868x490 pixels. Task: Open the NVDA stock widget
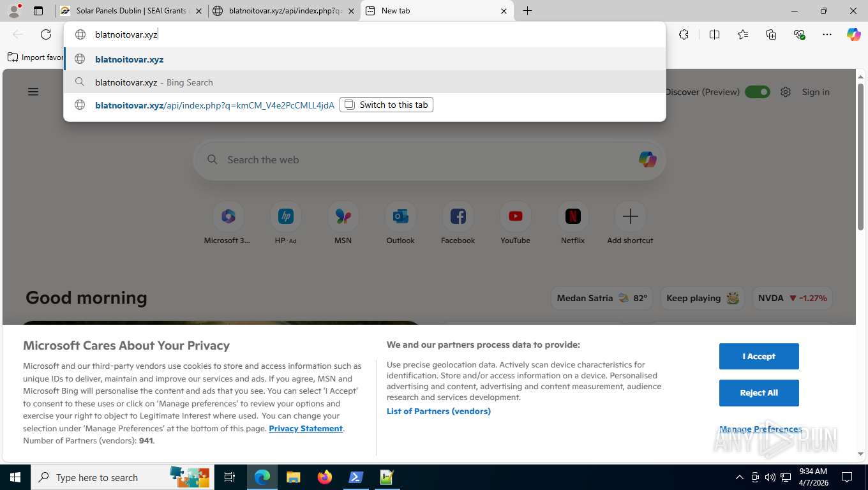click(x=792, y=298)
